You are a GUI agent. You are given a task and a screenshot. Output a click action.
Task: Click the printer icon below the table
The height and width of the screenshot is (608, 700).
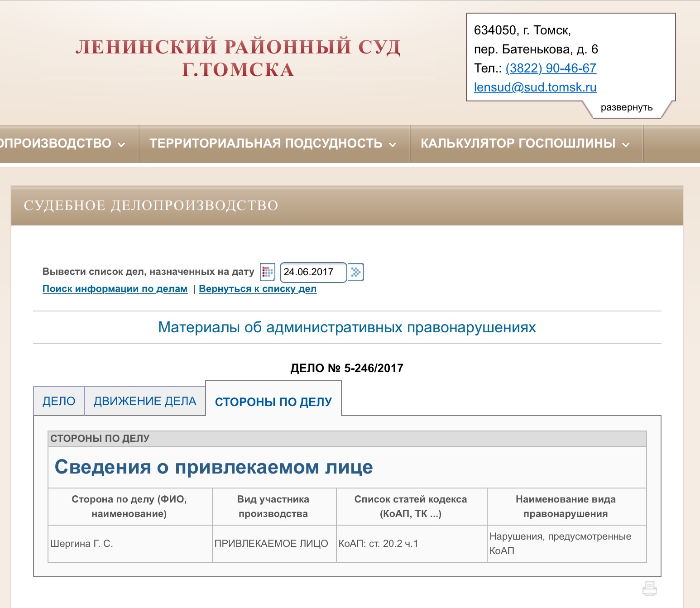(x=650, y=589)
